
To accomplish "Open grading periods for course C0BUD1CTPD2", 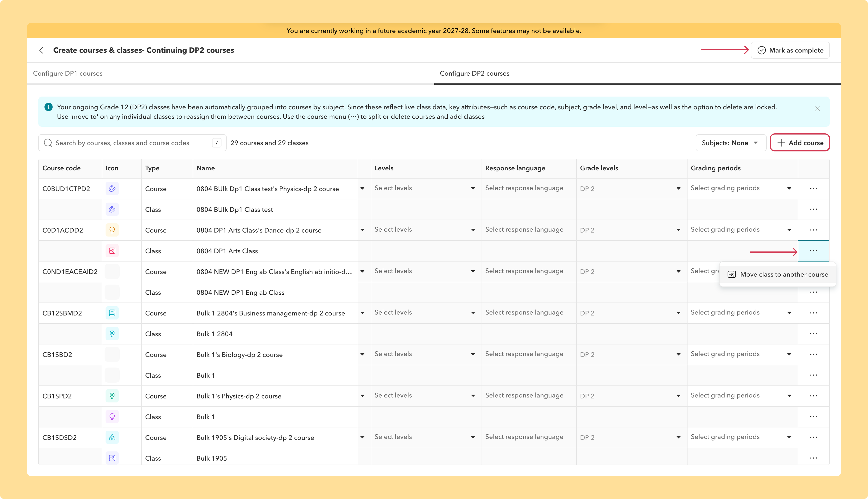I will point(742,188).
